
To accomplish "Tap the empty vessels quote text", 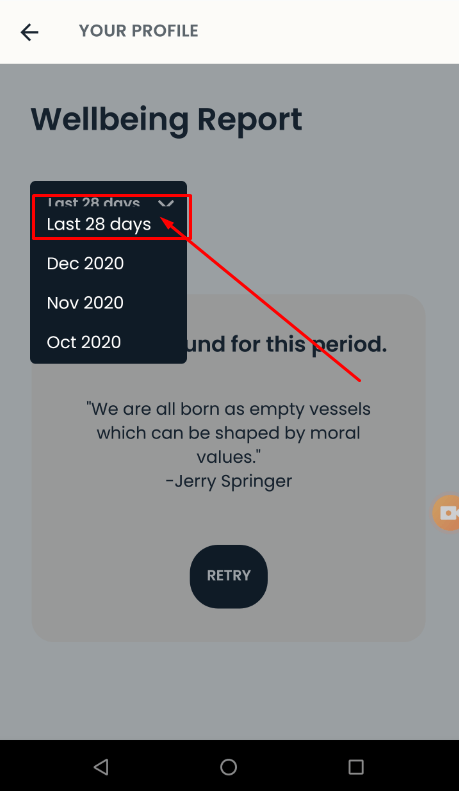I will (228, 433).
